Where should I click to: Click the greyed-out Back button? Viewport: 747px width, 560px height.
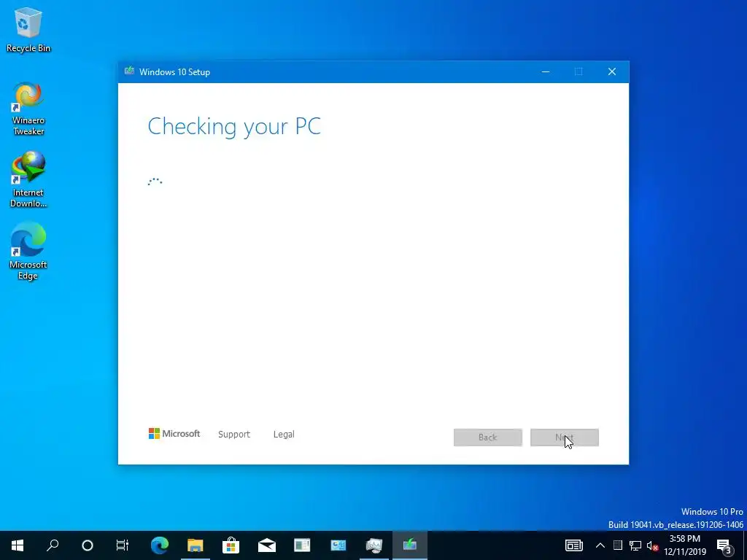[488, 437]
